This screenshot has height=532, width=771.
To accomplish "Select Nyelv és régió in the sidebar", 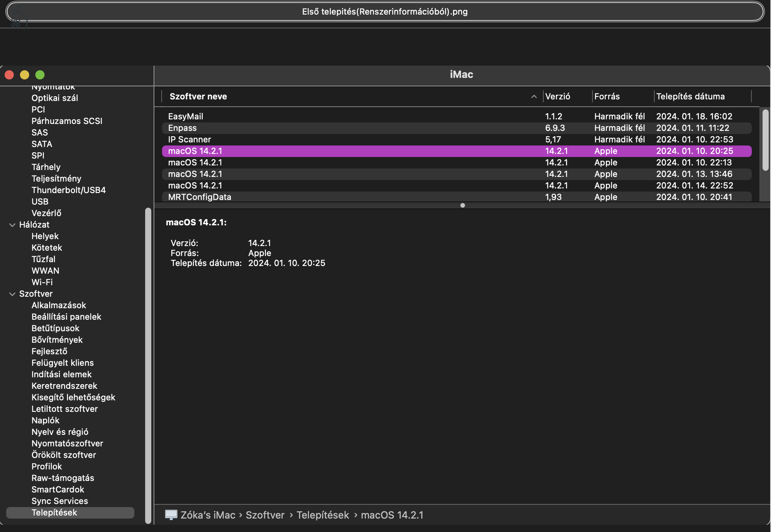I will [60, 432].
